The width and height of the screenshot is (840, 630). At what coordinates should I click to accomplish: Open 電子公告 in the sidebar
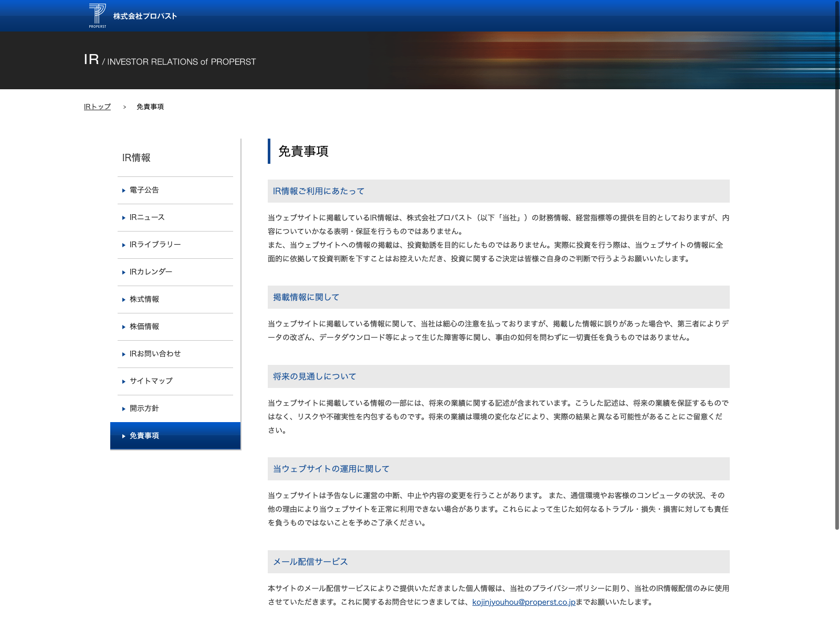(x=144, y=190)
